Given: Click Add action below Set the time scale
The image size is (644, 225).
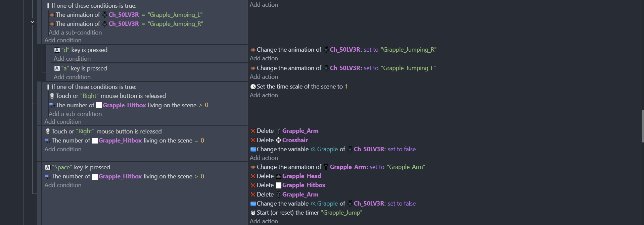Looking at the screenshot, I should [x=264, y=95].
